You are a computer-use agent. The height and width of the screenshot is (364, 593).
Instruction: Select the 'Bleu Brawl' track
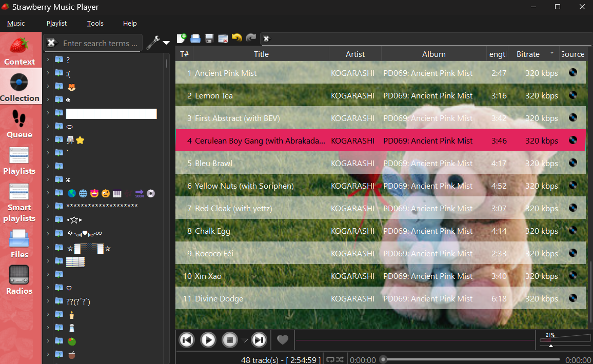point(381,164)
